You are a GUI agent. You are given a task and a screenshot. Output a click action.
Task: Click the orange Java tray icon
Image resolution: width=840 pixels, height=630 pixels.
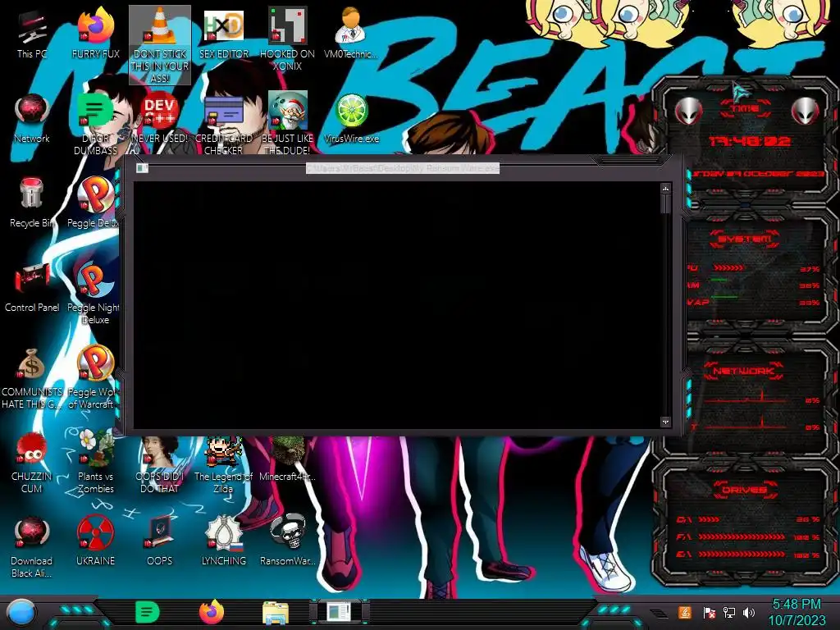point(685,612)
